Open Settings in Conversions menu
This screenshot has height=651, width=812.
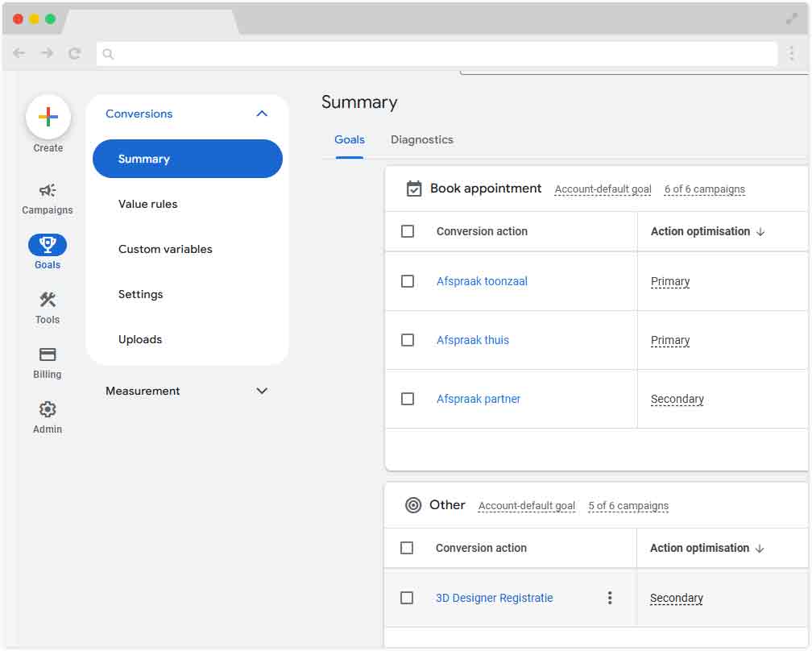click(140, 294)
